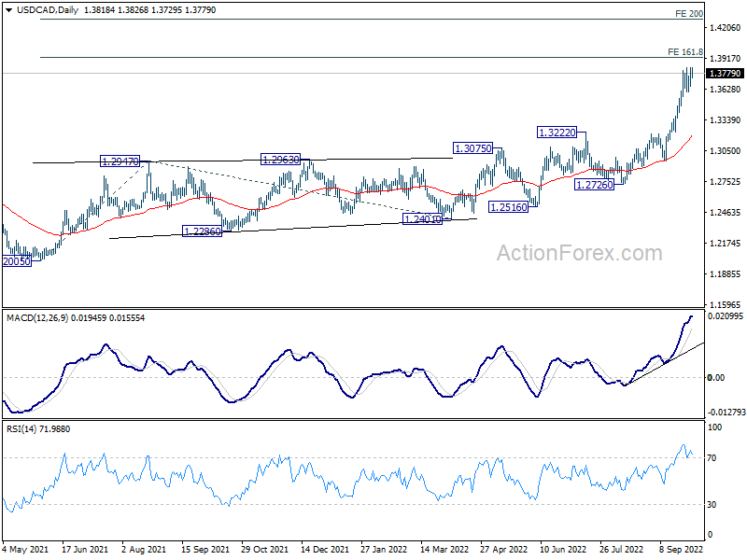Select the 15 Sep 2021 date label
The height and width of the screenshot is (560, 747).
pyautogui.click(x=204, y=550)
